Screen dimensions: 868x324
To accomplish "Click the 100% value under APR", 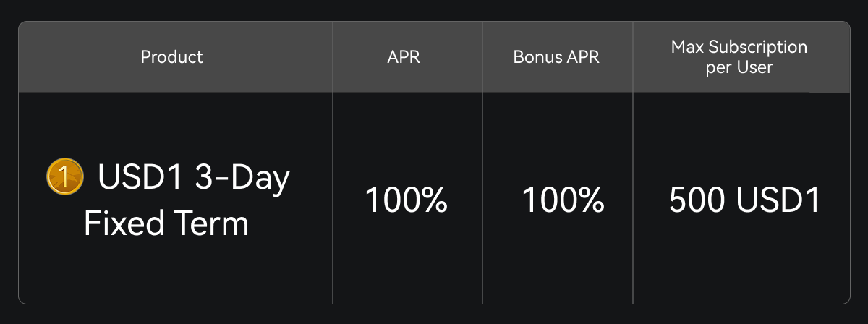I will point(406,200).
